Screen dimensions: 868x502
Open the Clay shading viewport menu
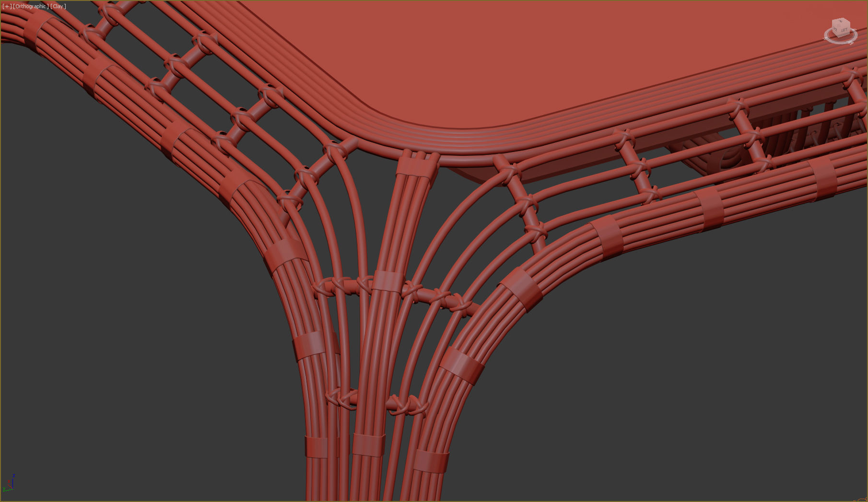[58, 6]
